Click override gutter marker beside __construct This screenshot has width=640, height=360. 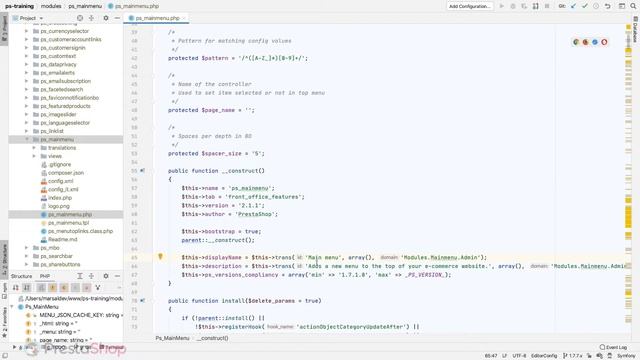142,171
